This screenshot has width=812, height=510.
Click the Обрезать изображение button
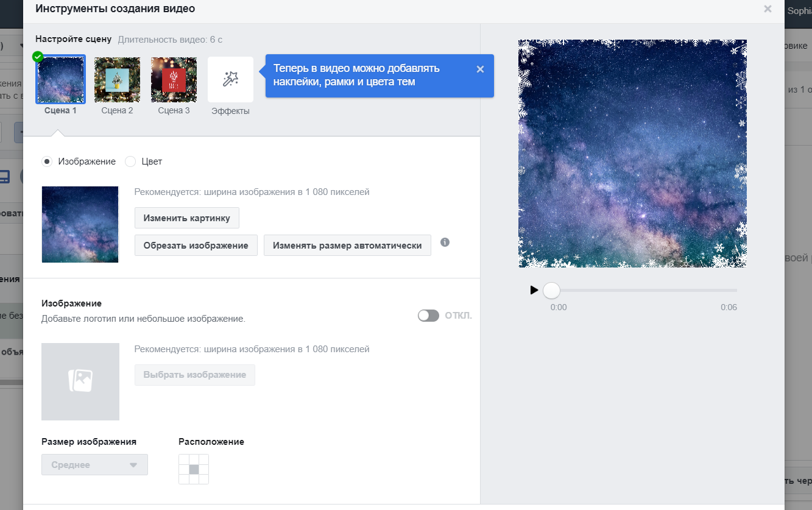196,245
